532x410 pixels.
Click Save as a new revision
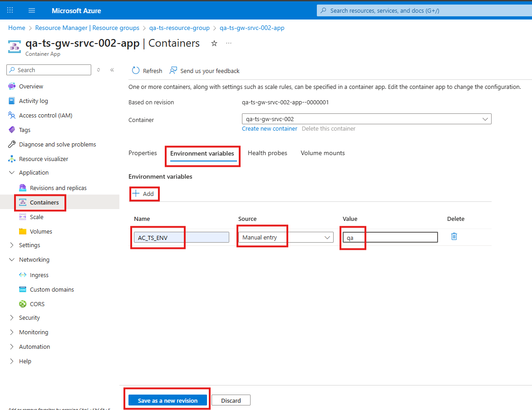point(167,400)
